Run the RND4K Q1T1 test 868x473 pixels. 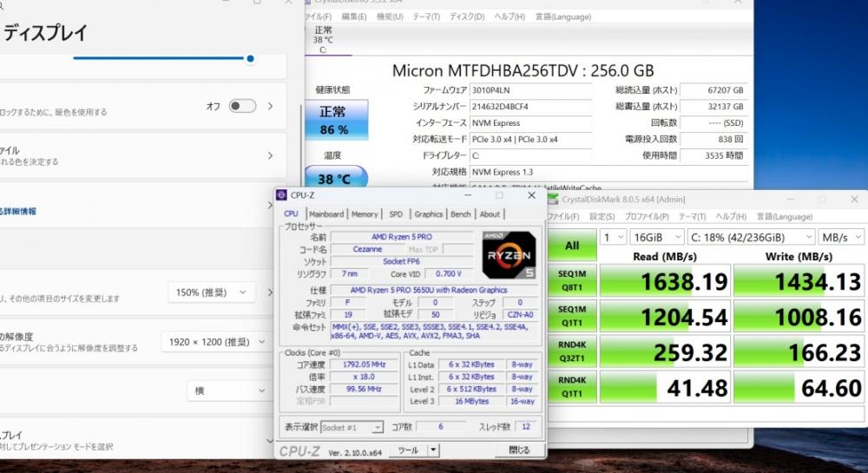(x=572, y=387)
